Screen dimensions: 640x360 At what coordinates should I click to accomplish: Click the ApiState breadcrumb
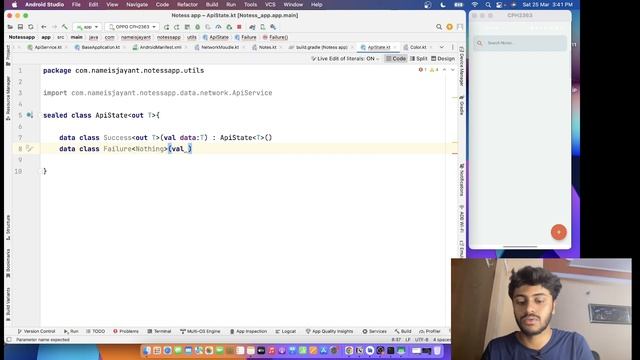click(216, 37)
